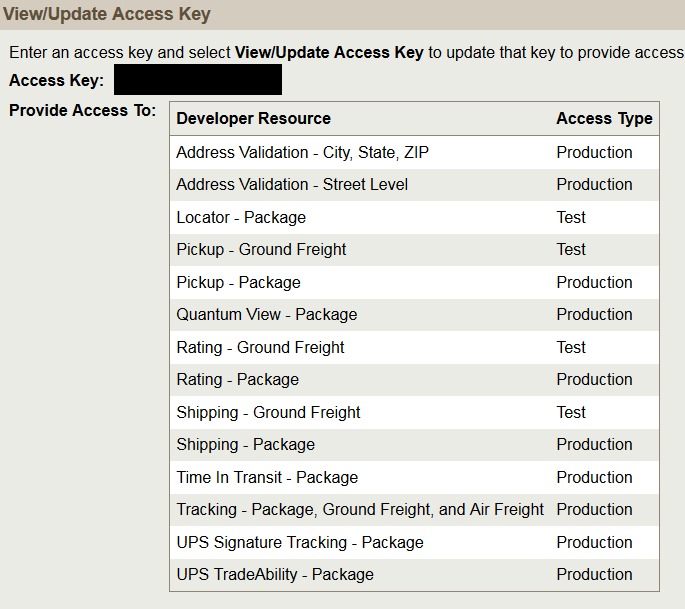Click the Access Type column header
This screenshot has height=609, width=685.
(604, 118)
